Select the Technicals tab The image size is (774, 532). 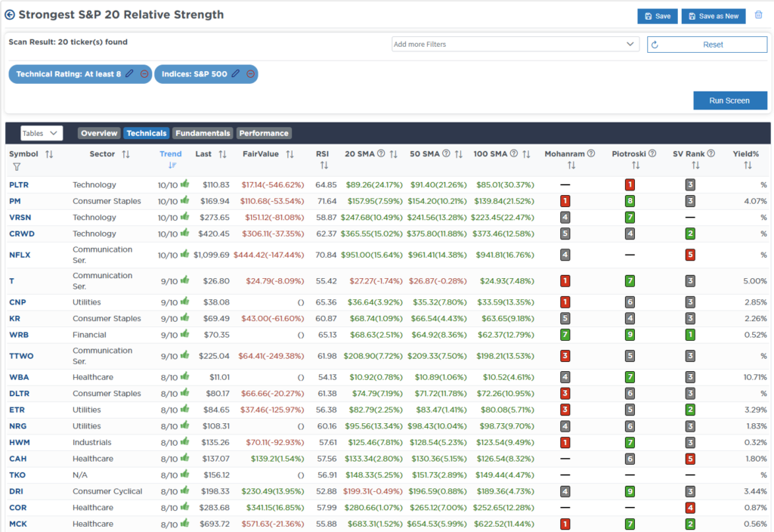146,133
